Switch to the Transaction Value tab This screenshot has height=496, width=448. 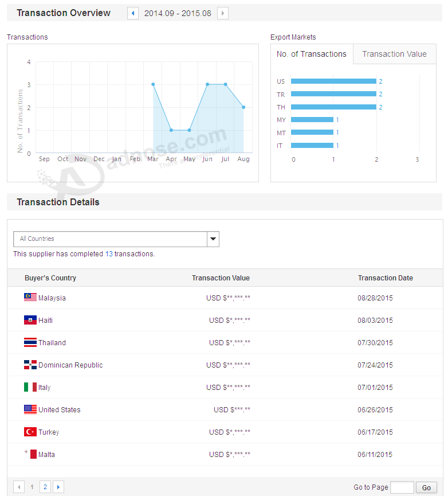[395, 54]
